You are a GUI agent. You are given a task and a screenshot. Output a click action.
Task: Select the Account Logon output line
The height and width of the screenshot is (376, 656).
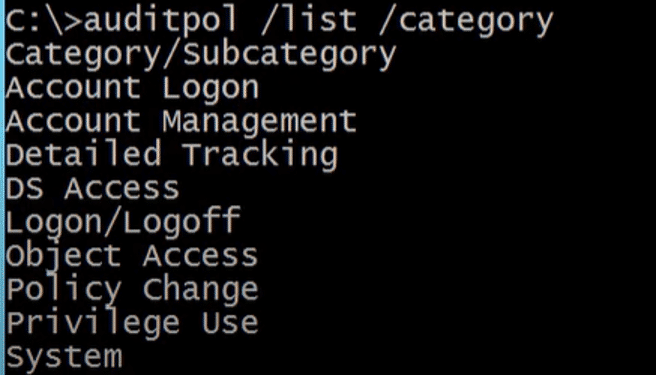pyautogui.click(x=132, y=87)
